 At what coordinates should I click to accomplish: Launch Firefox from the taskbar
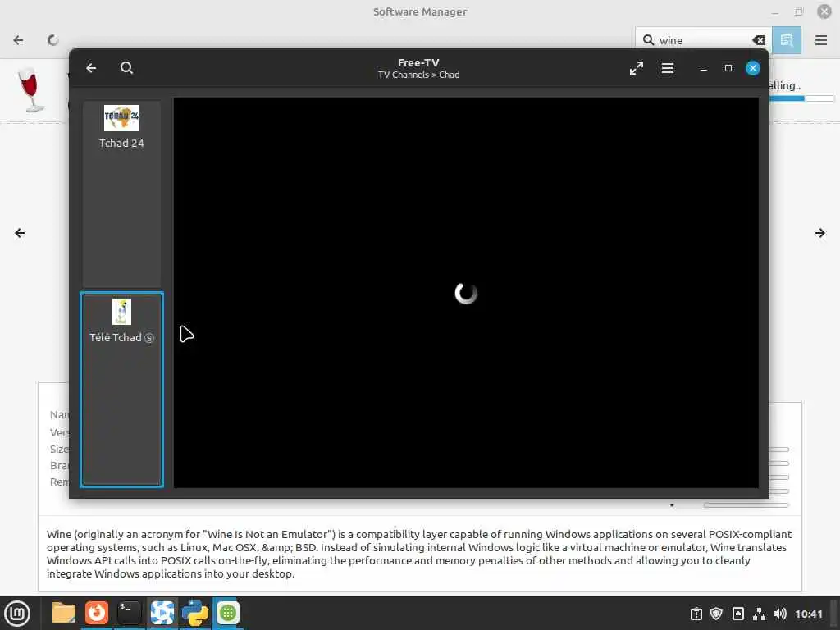97,613
